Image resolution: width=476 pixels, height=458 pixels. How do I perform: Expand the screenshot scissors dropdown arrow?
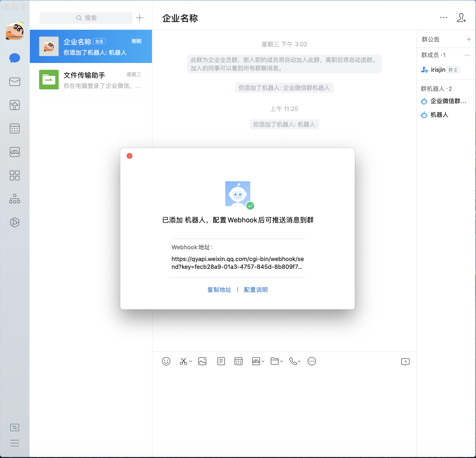coord(191,361)
